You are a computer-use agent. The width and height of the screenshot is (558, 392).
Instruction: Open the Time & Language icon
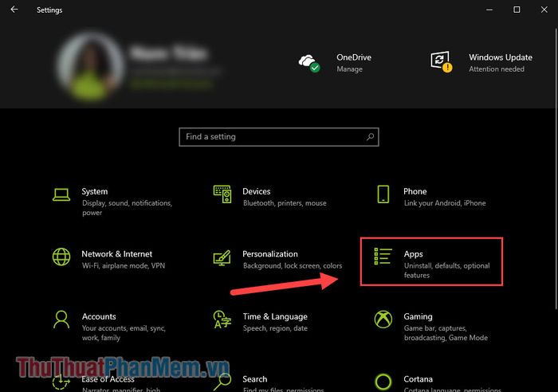222,319
